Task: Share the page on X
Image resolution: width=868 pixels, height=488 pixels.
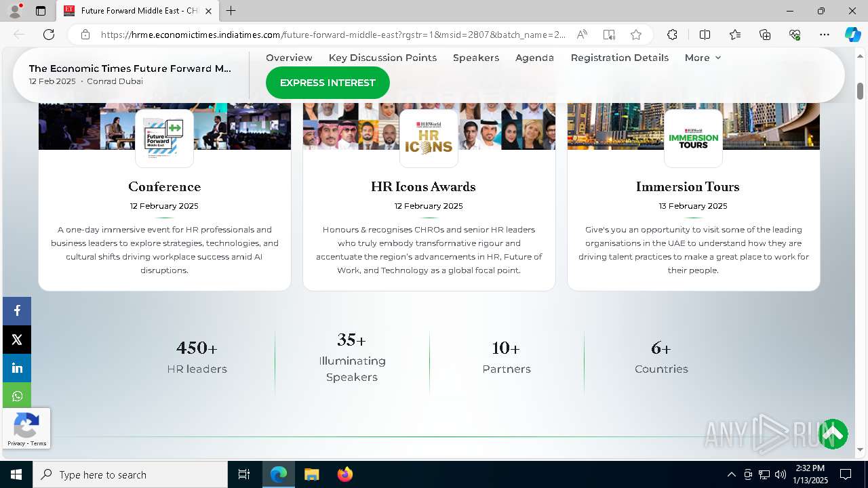Action: 17,340
